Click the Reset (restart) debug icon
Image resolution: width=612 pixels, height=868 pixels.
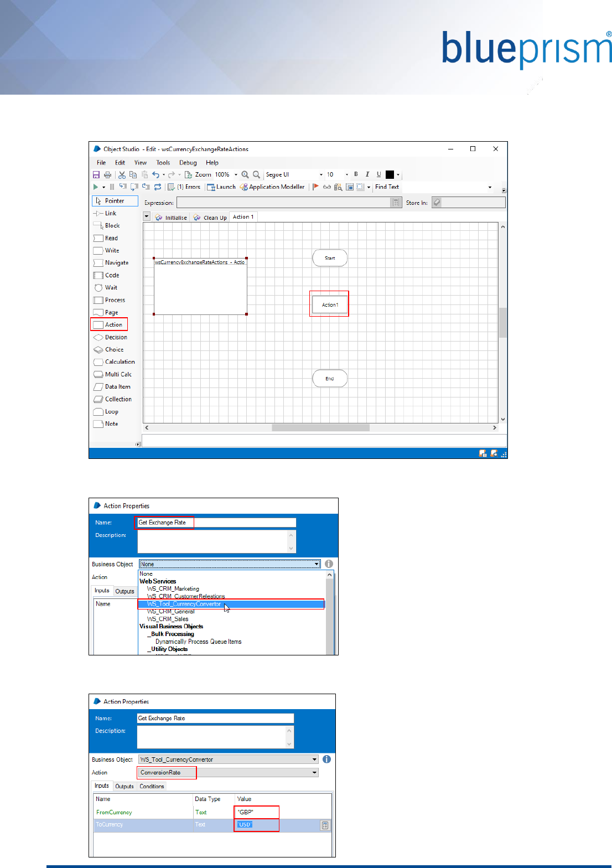pyautogui.click(x=158, y=187)
